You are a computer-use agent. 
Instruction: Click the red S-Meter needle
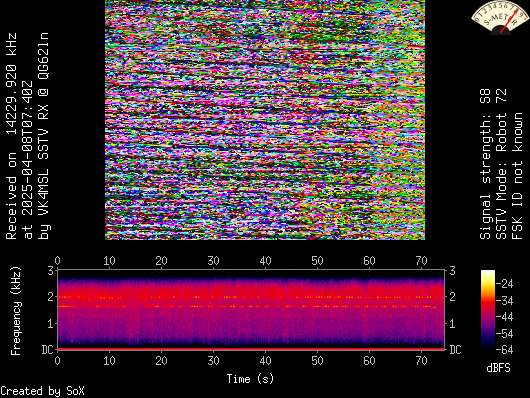click(x=510, y=20)
